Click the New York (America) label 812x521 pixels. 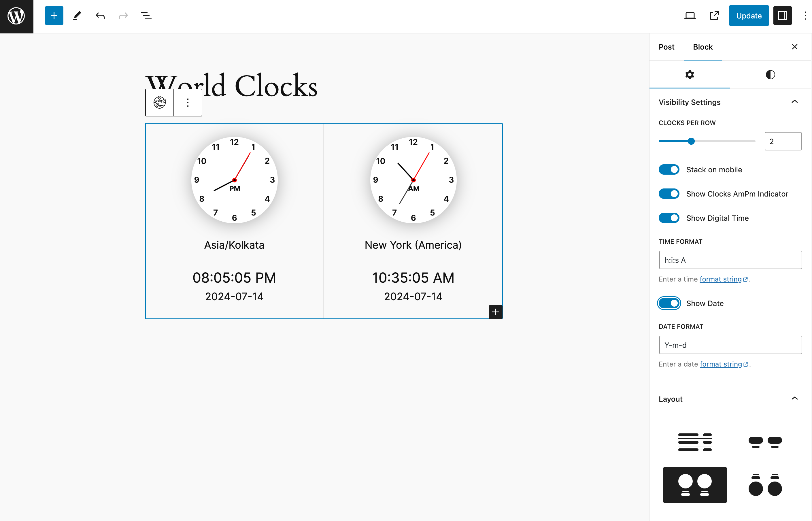pos(413,245)
